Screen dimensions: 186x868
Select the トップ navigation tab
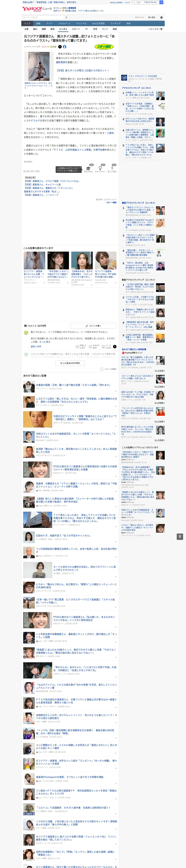coord(27,24)
